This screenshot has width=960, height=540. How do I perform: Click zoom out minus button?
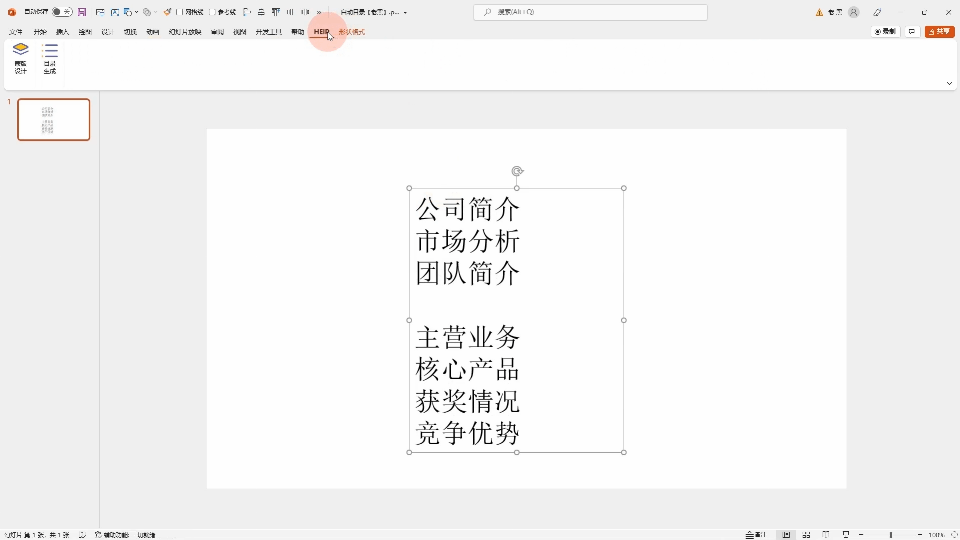click(x=861, y=534)
